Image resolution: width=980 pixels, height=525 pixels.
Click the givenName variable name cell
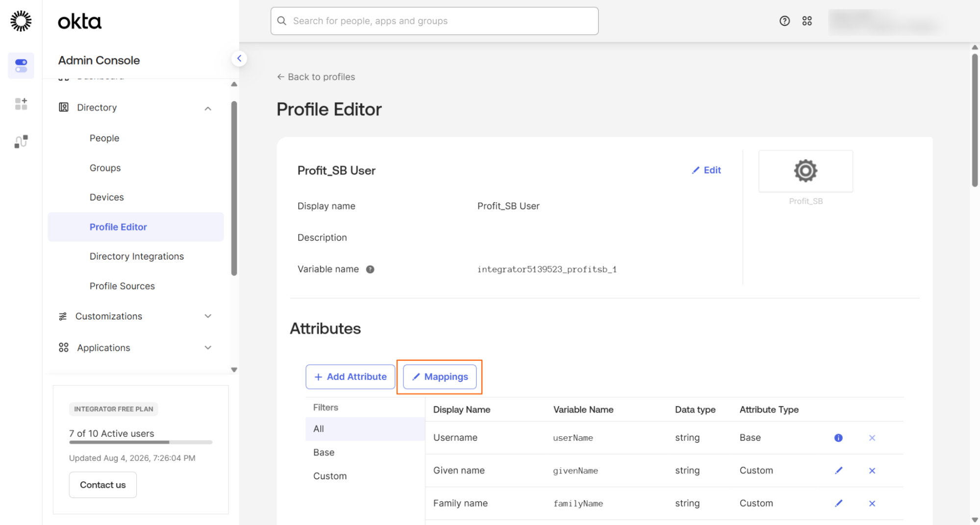coord(575,471)
